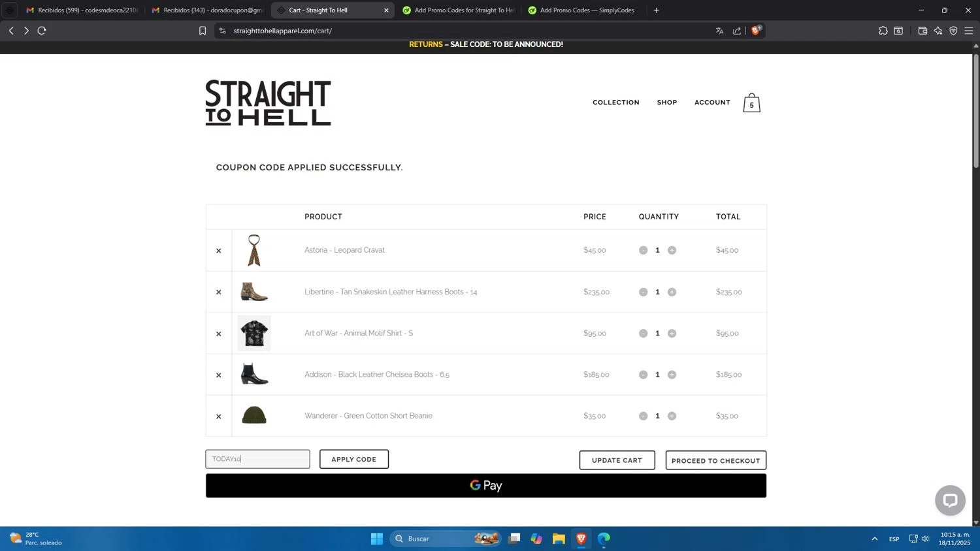Click the Straight To Hell logo

(x=268, y=102)
